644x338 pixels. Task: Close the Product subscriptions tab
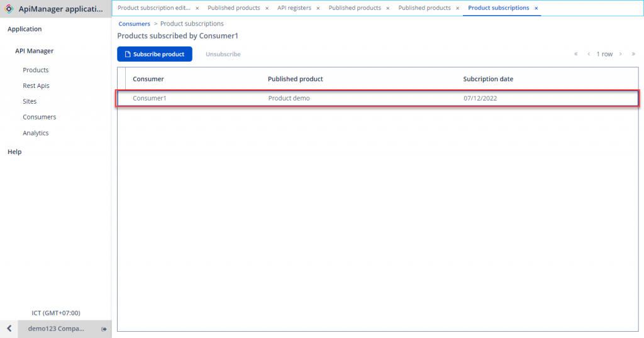click(536, 8)
